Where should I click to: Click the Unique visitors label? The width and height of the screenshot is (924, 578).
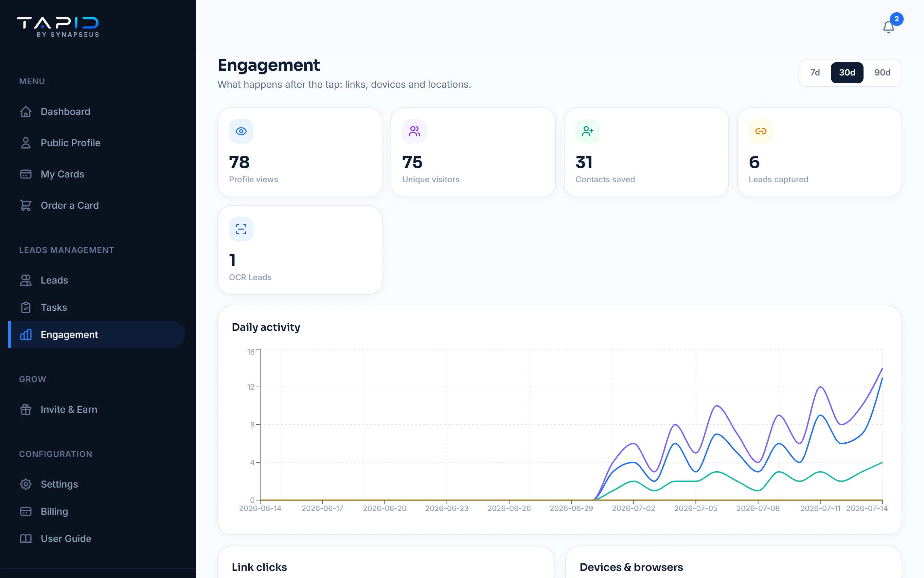(x=431, y=179)
